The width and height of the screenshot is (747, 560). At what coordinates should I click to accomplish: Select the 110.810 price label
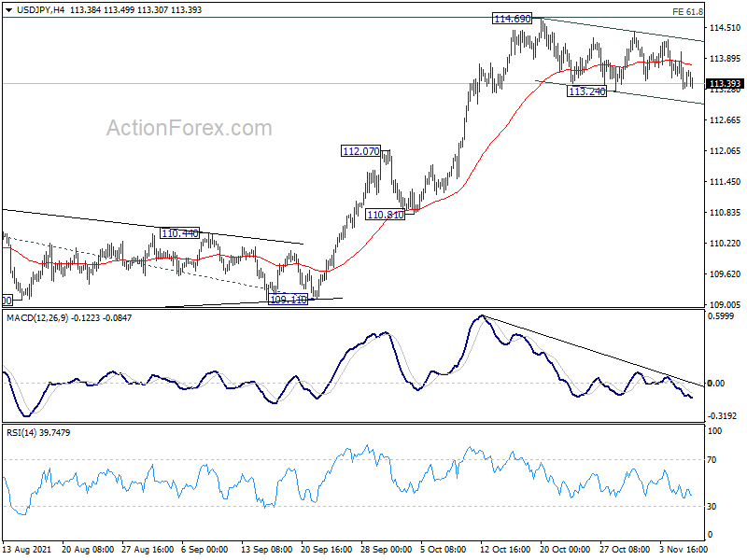[385, 215]
